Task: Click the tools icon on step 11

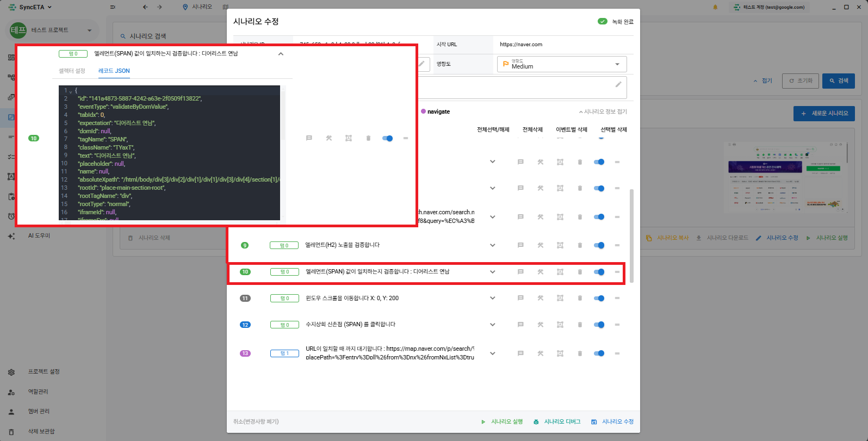Action: point(541,298)
